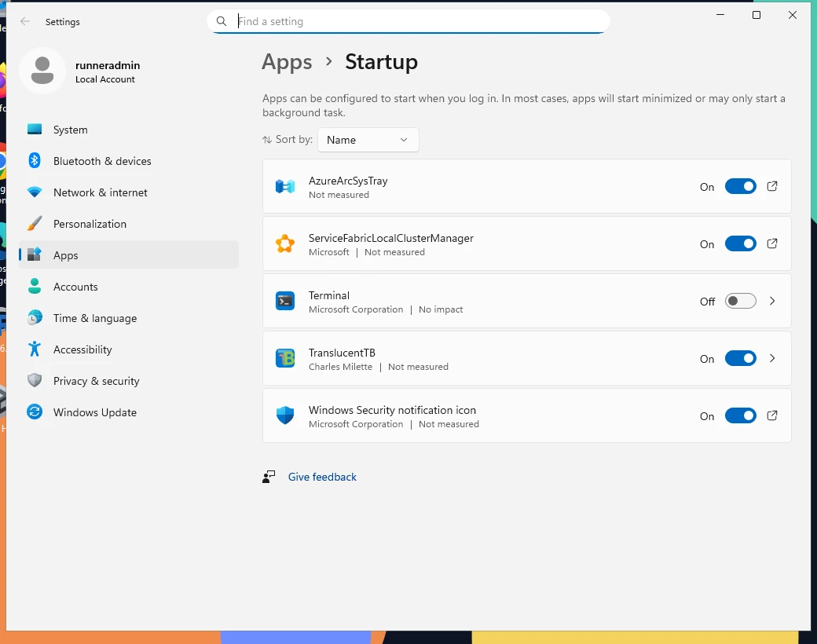Screen dimensions: 817x644
Task: Click the TranslucentTB app name
Action: point(342,353)
